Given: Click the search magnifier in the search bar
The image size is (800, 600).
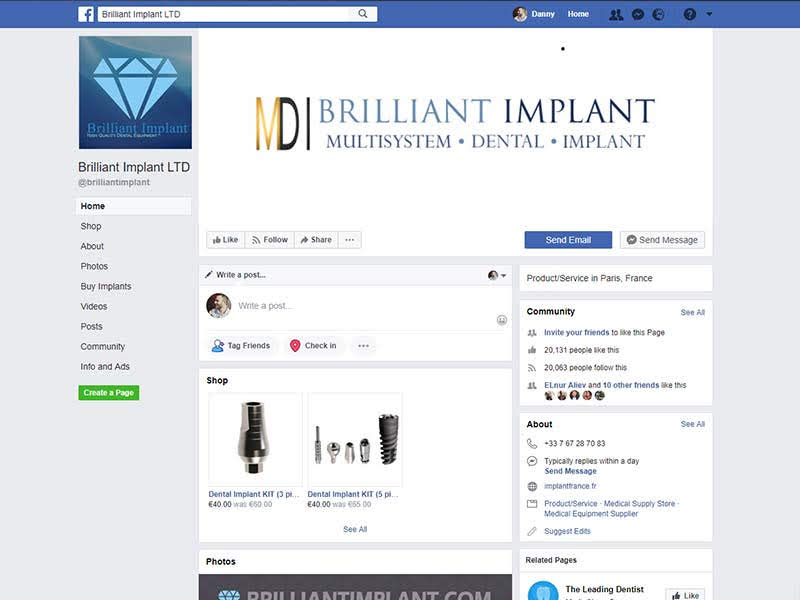Looking at the screenshot, I should pyautogui.click(x=364, y=14).
